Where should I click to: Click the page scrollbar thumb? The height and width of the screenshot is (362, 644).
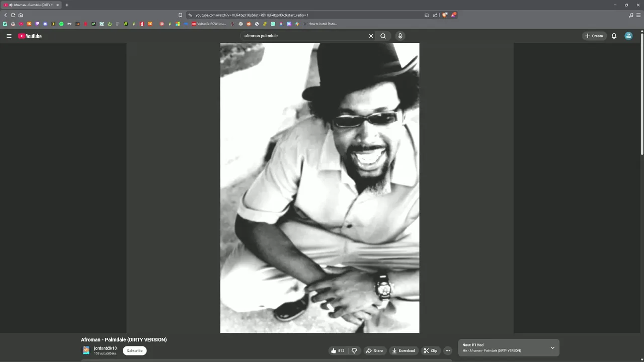[641, 94]
